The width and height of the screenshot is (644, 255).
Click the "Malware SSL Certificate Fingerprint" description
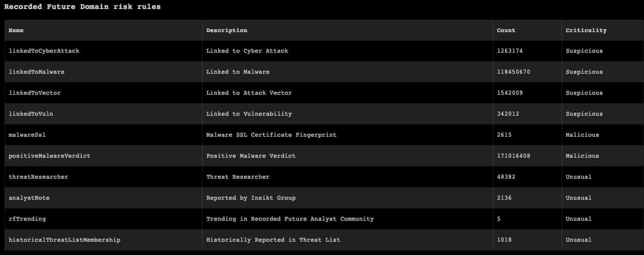[271, 135]
